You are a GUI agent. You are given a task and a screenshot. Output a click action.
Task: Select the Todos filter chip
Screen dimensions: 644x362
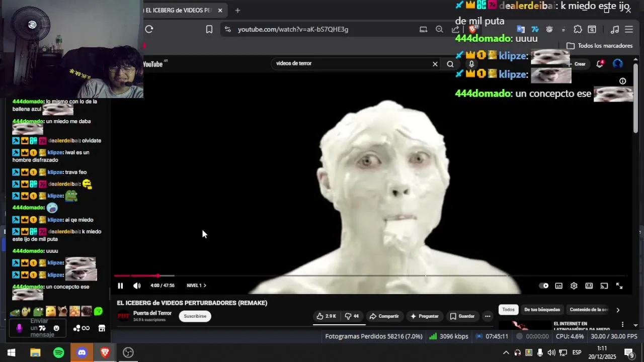[508, 310]
